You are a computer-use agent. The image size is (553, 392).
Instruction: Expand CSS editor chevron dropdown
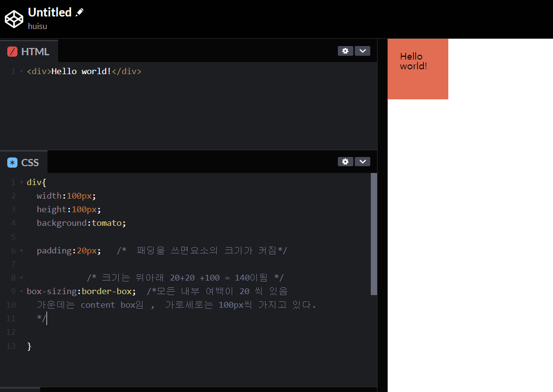click(363, 161)
